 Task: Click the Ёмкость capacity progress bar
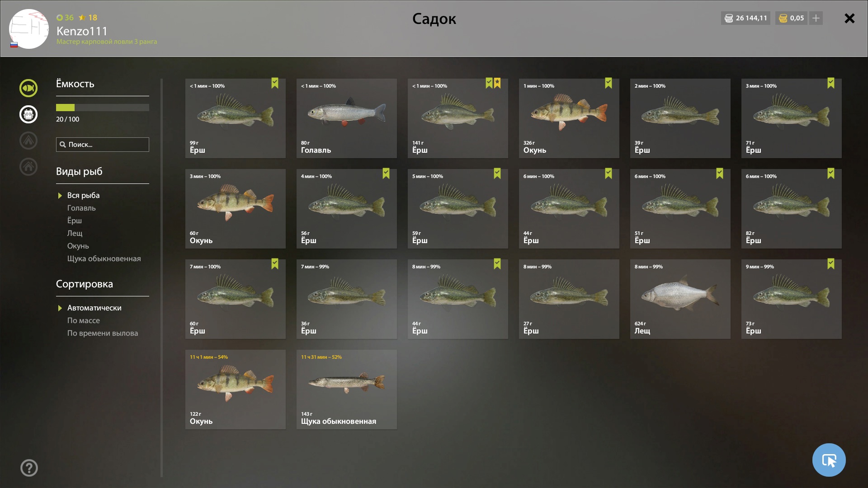click(103, 108)
